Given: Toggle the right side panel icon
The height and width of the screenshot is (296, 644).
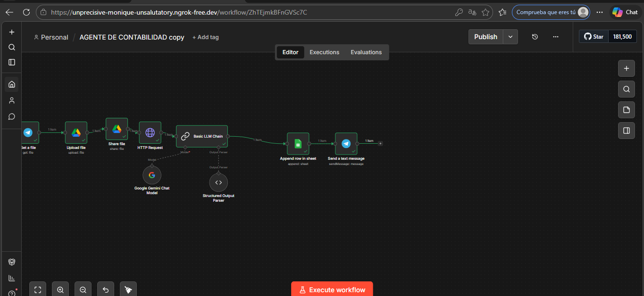Looking at the screenshot, I should click(627, 131).
